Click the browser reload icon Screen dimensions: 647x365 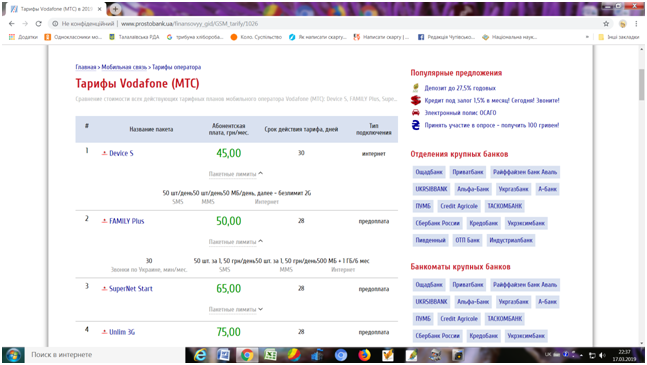click(38, 24)
